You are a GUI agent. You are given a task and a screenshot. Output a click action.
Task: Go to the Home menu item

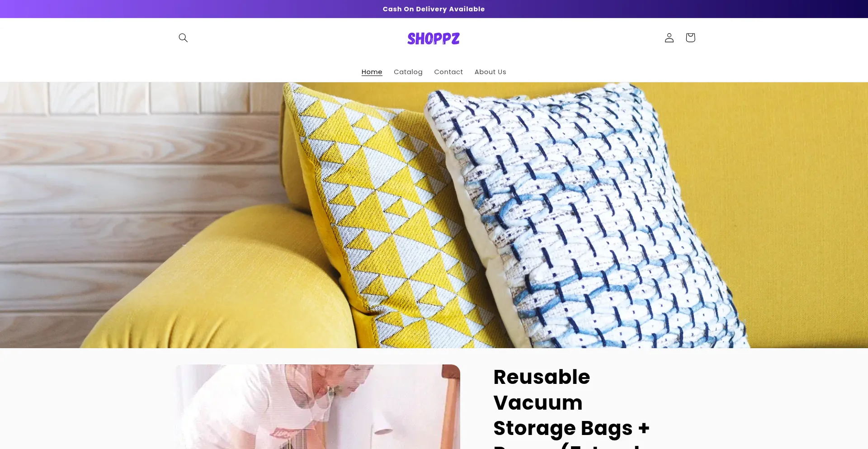[372, 72]
